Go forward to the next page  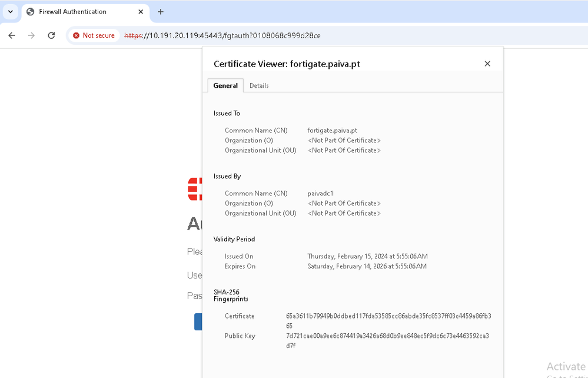click(32, 35)
